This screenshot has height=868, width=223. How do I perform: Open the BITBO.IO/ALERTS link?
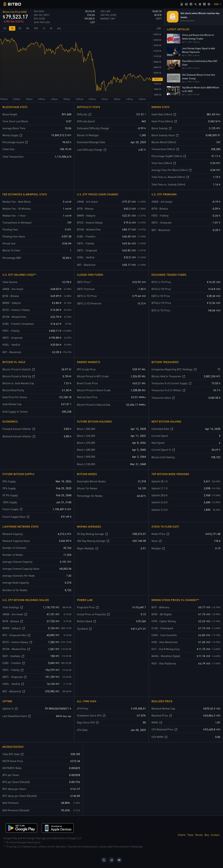click(187, 21)
